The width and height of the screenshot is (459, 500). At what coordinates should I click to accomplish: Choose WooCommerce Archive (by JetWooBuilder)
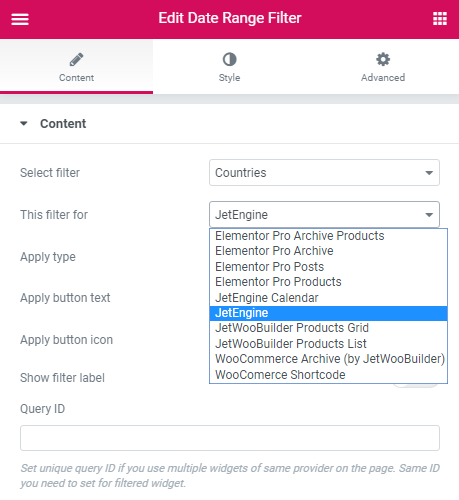pos(328,359)
